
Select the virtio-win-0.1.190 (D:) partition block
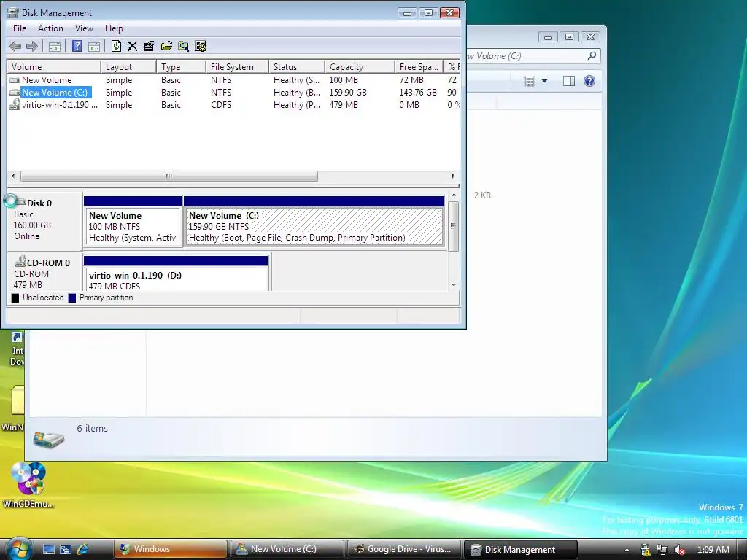point(177,273)
